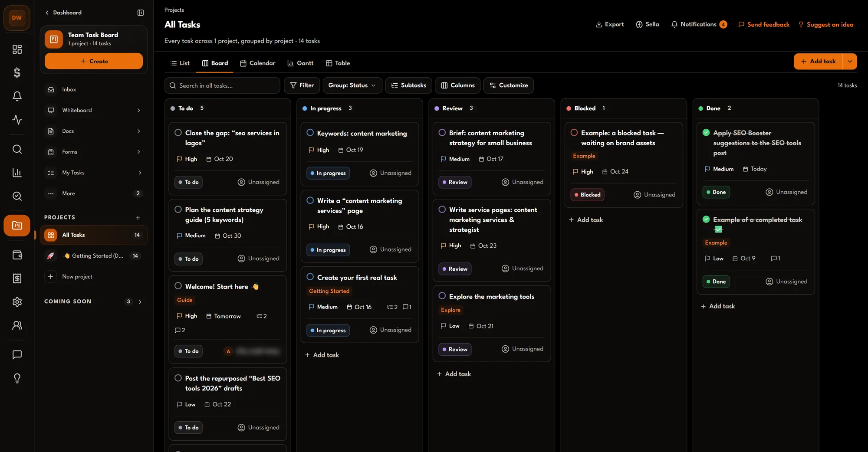Switch to the Gantt view tab
The width and height of the screenshot is (868, 452).
(300, 63)
